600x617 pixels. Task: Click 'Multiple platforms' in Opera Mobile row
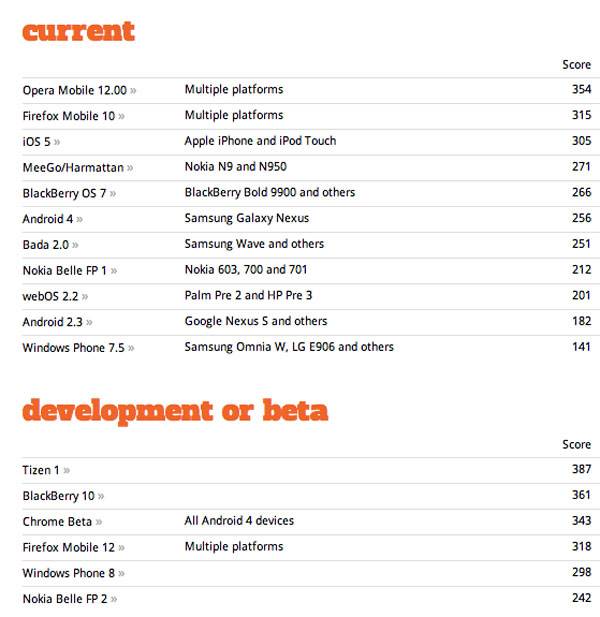[x=234, y=90]
